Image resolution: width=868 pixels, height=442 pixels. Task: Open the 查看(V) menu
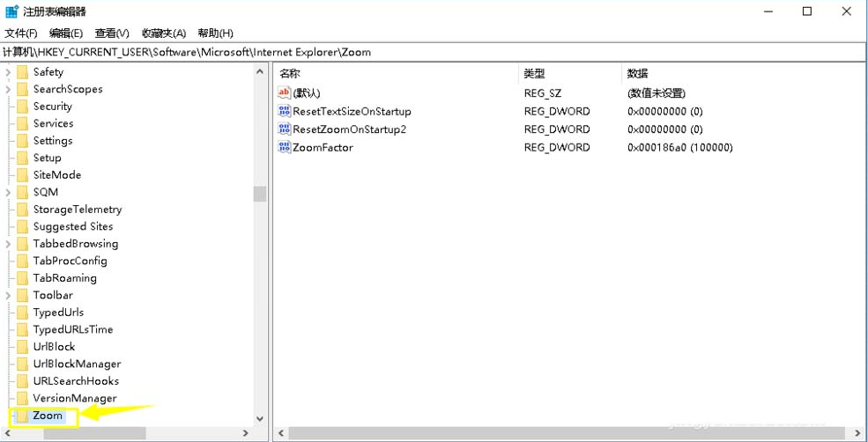112,33
